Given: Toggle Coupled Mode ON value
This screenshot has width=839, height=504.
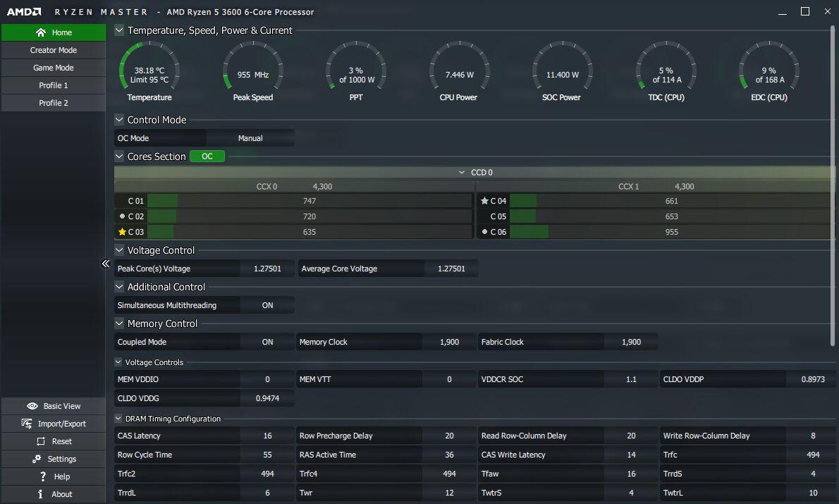Looking at the screenshot, I should [x=267, y=342].
